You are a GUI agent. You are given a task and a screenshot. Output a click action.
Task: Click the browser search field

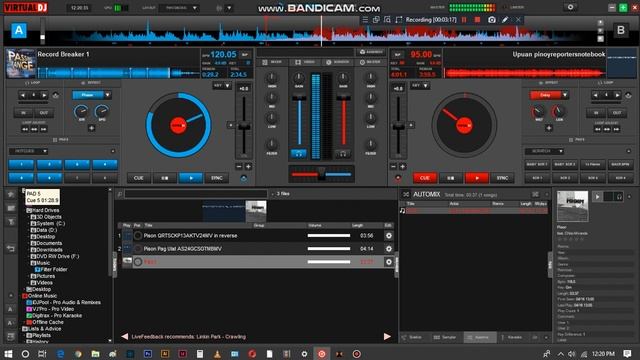pyautogui.click(x=196, y=194)
